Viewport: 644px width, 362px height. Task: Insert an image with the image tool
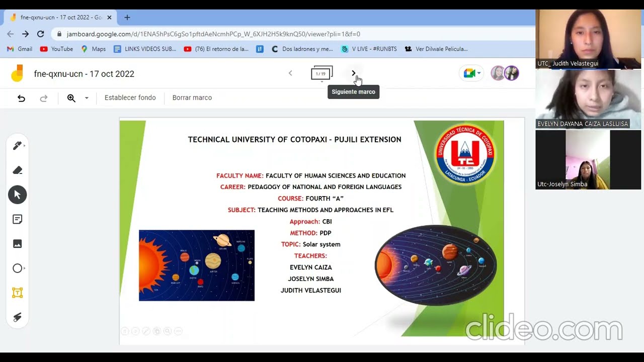[x=17, y=244]
